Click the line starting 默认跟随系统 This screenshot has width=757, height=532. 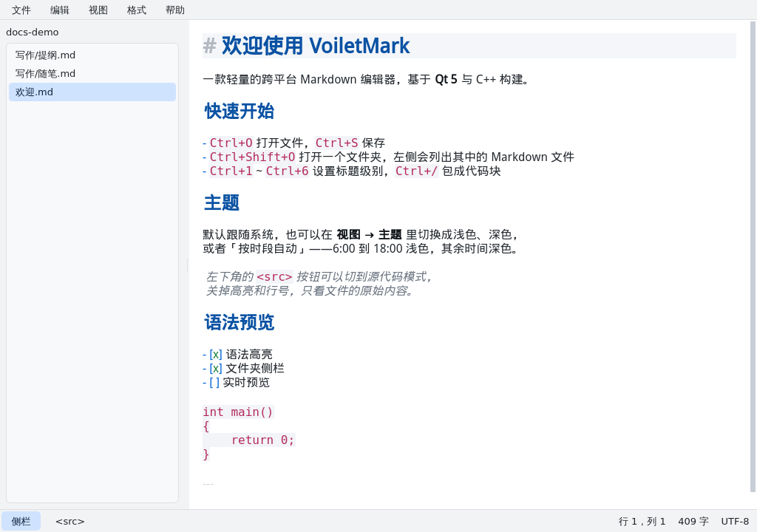click(362, 235)
